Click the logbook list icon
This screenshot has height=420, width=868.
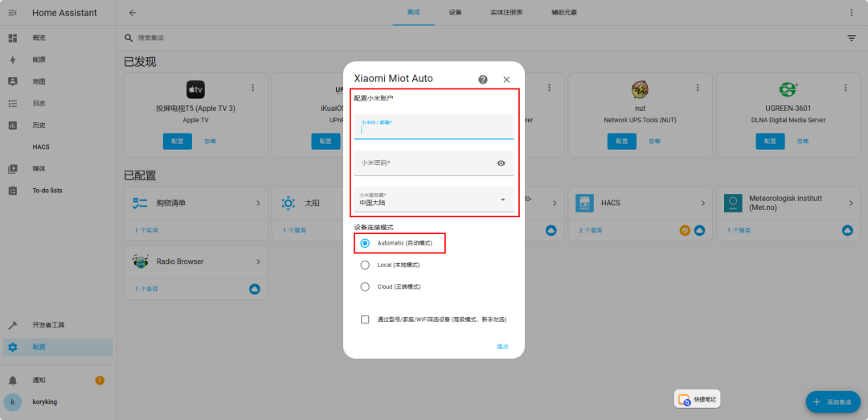click(x=13, y=103)
